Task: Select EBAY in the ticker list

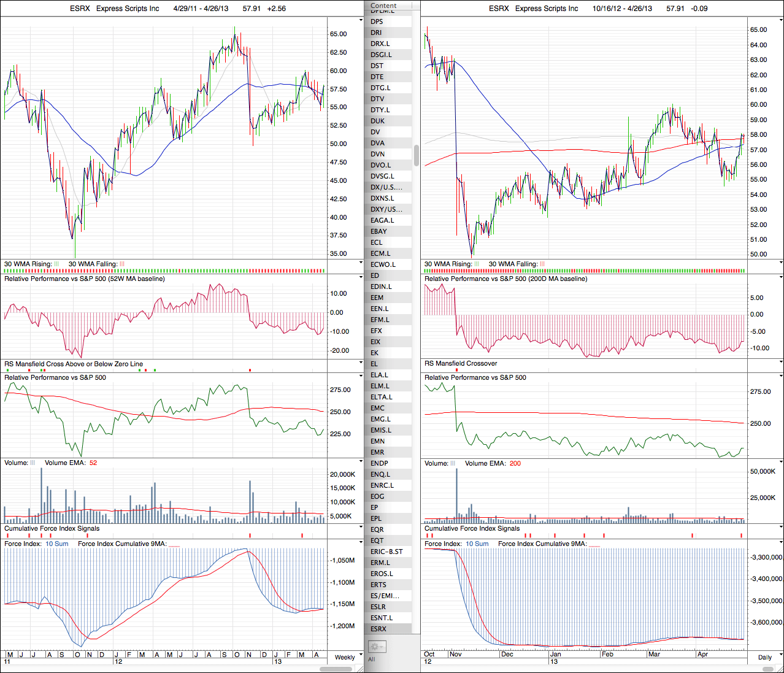Action: click(379, 231)
